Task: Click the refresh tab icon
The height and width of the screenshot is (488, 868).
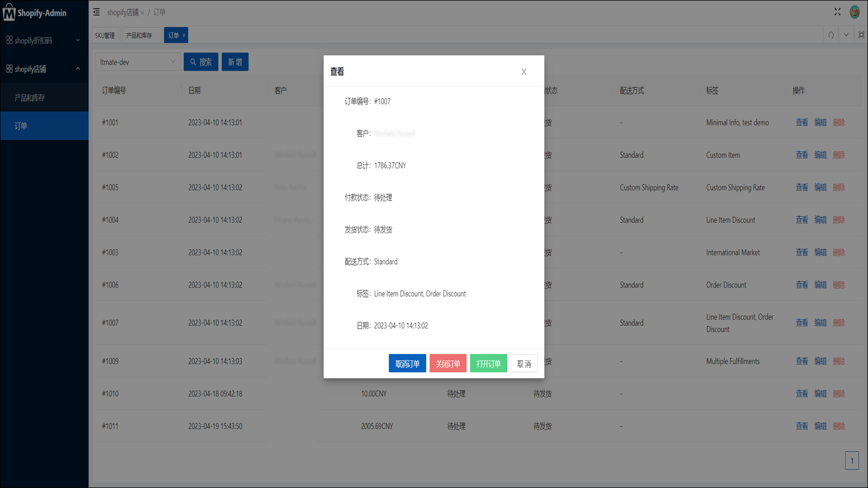Action: 831,35
